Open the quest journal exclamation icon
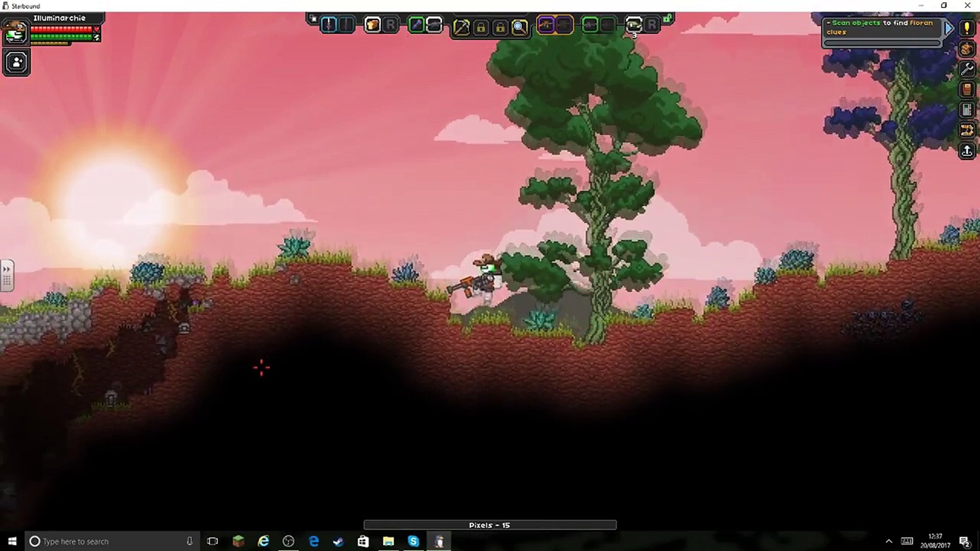 pyautogui.click(x=966, y=28)
